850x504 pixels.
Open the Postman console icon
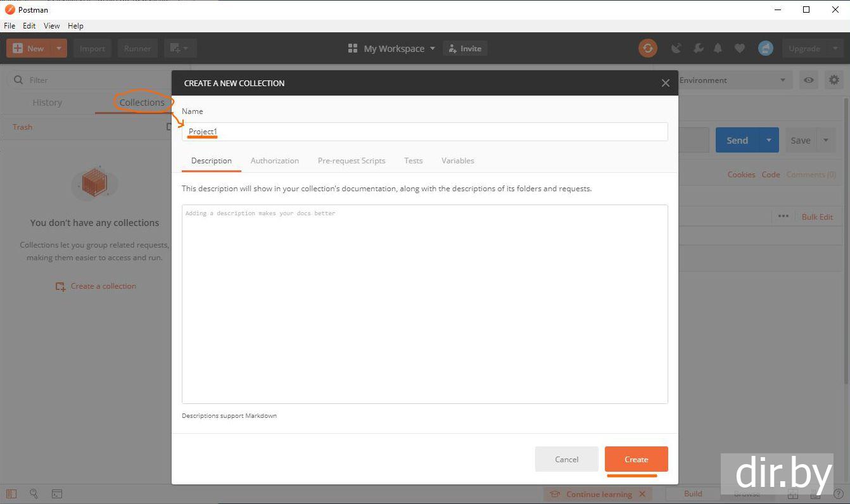[x=57, y=494]
